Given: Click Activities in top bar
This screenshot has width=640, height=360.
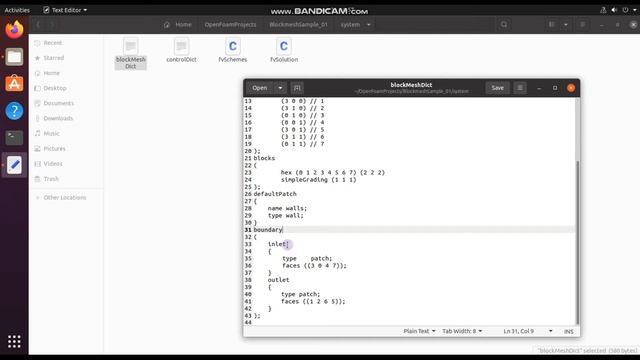Looking at the screenshot, I should [17, 10].
